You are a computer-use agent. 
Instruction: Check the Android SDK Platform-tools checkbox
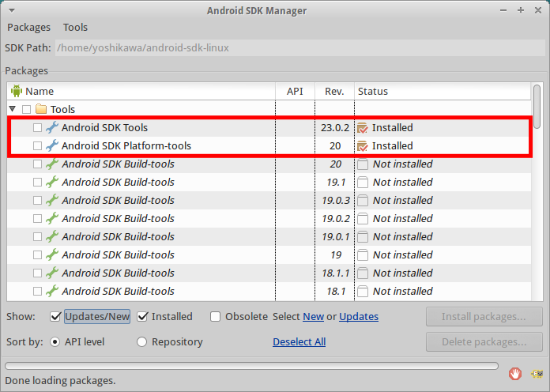pyautogui.click(x=37, y=145)
